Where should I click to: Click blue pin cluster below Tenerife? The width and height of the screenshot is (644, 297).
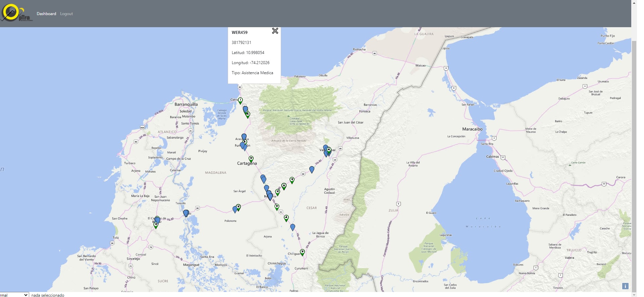click(186, 213)
